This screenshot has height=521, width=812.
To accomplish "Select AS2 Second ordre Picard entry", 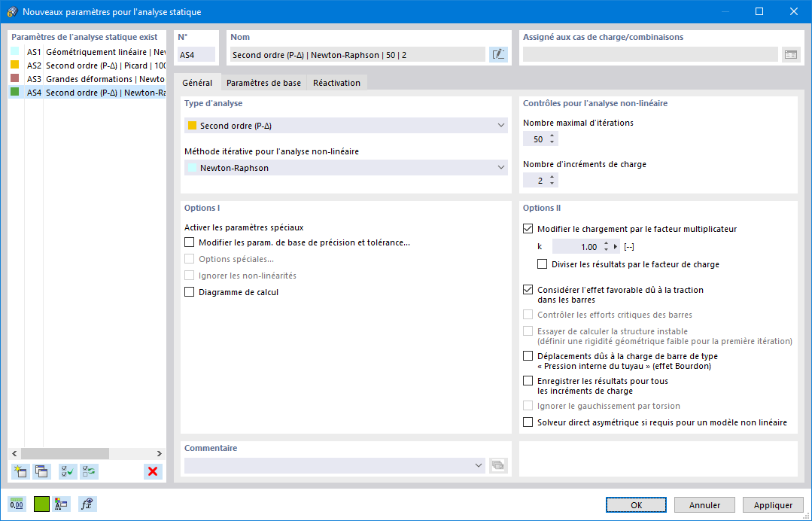I will 87,66.
